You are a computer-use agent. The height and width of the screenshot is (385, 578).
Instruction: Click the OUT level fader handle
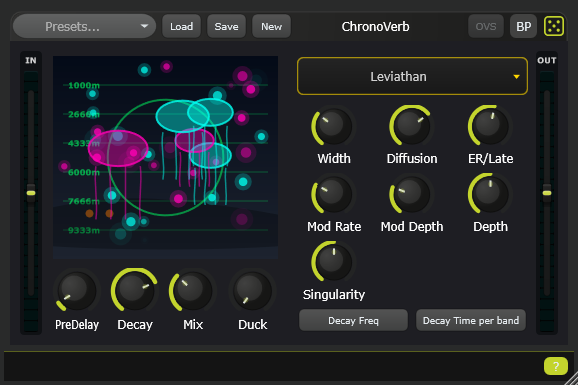click(x=547, y=193)
